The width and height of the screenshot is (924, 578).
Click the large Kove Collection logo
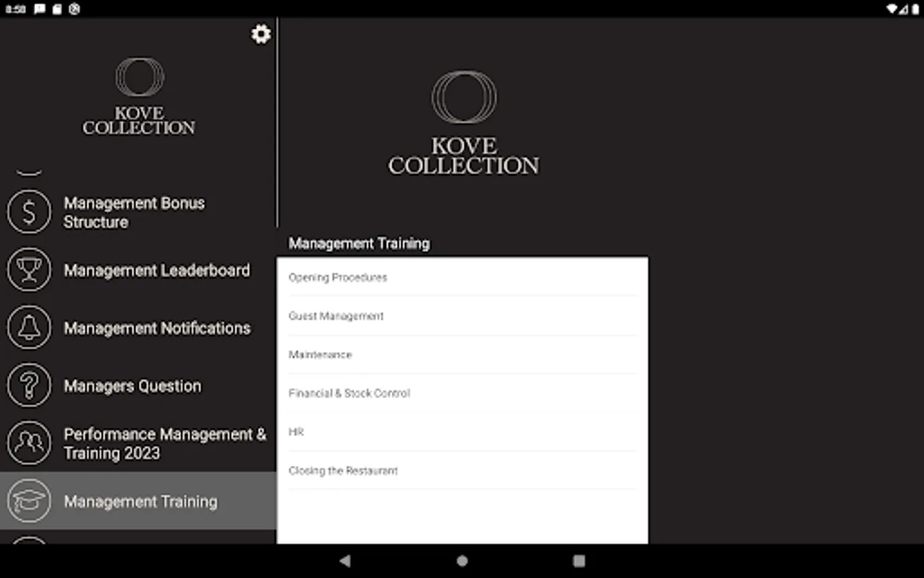(x=463, y=123)
